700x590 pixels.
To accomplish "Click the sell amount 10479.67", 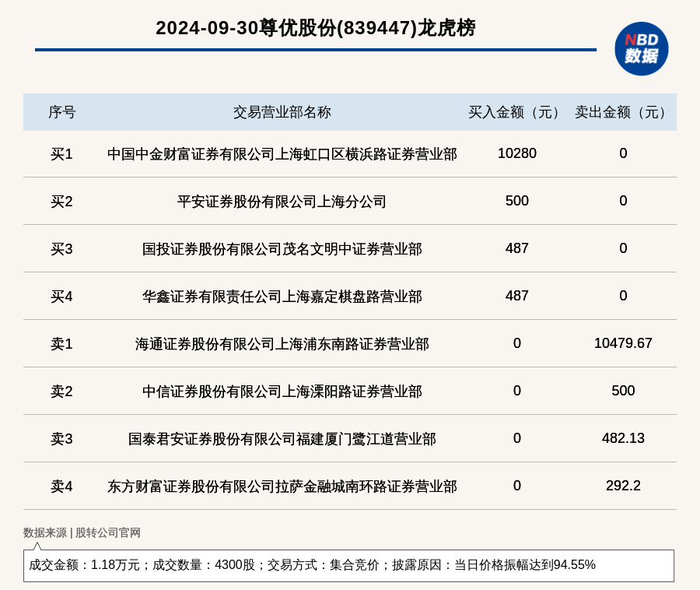I will pos(623,343).
